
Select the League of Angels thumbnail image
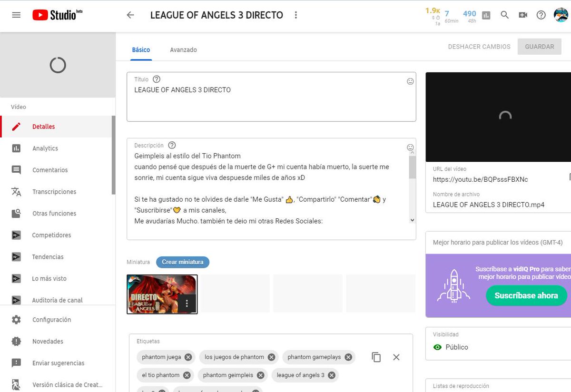(162, 294)
